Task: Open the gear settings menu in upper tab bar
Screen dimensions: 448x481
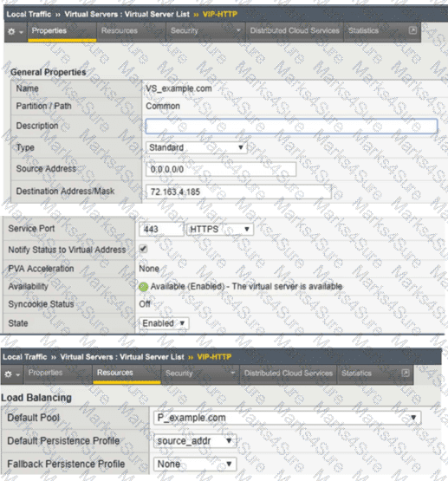Action: (15, 31)
